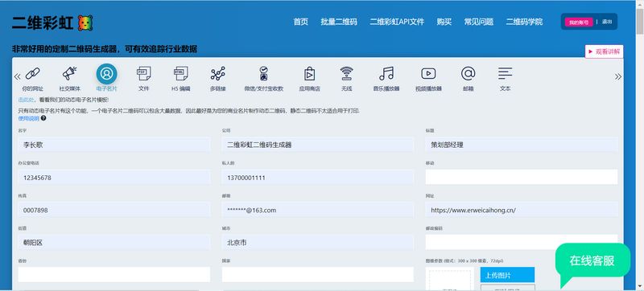The height and width of the screenshot is (291, 644).
Task: Open 常见问题 navigation item
Action: (x=479, y=22)
